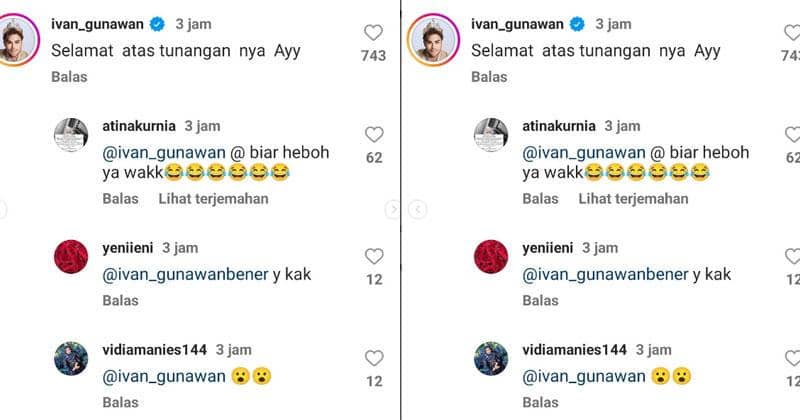Click the verified badge in the right panel
Image resolution: width=800 pixels, height=420 pixels.
578,23
